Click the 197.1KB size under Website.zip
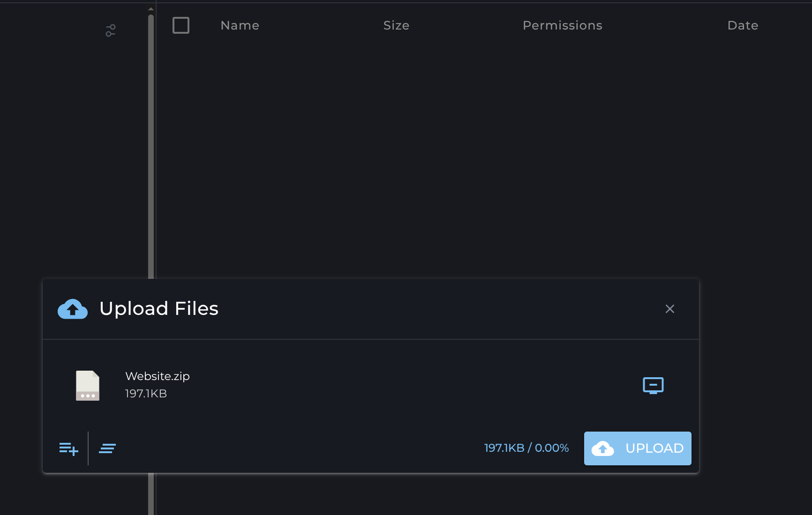The image size is (812, 515). 146,394
